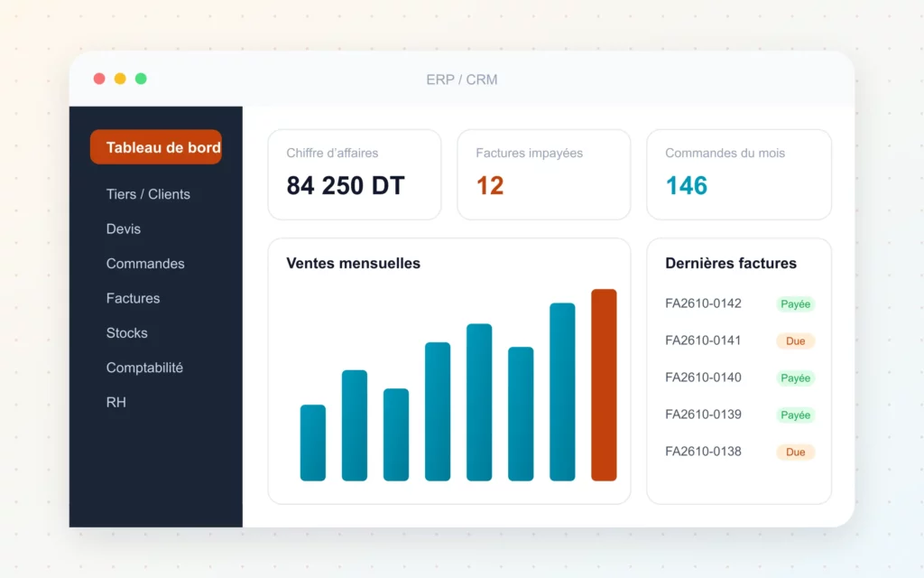
Task: Click the green window maximize dot
Action: coord(141,79)
